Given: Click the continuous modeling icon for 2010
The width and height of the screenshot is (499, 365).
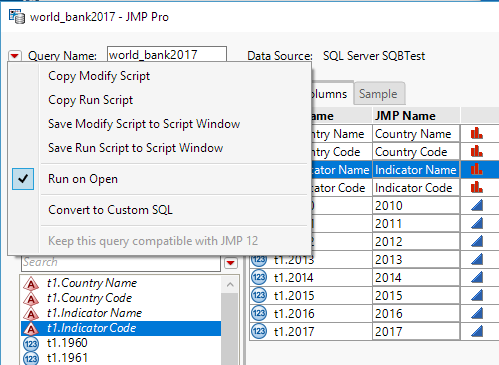Looking at the screenshot, I should pyautogui.click(x=477, y=205).
